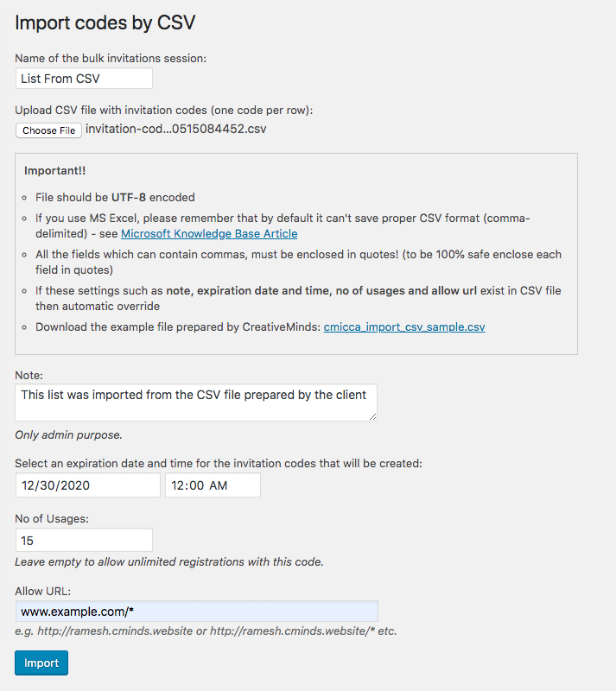Focus the Allow URL text field
This screenshot has height=691, width=616.
196,612
